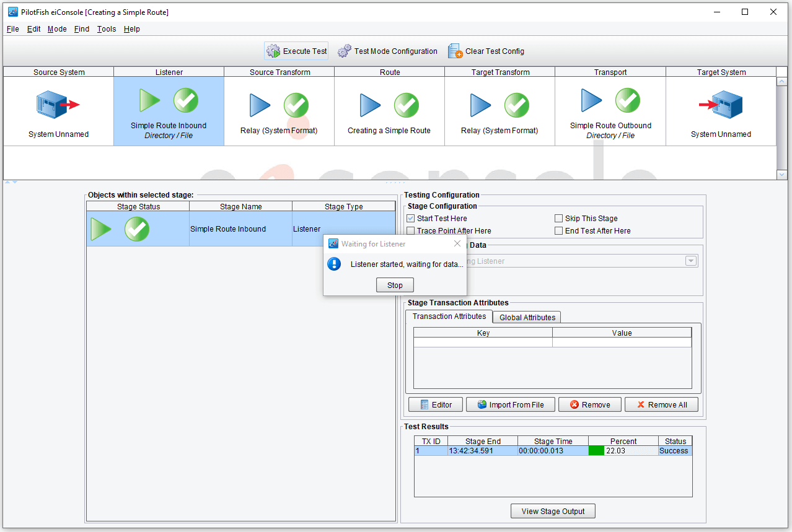The height and width of the screenshot is (532, 792).
Task: Click the Key column header
Action: coord(483,333)
